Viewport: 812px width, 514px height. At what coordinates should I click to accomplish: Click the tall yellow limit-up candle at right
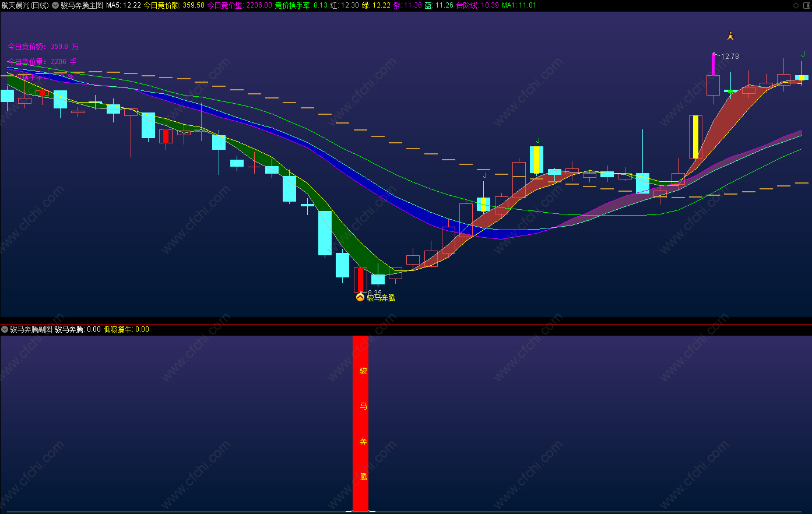[x=695, y=136]
